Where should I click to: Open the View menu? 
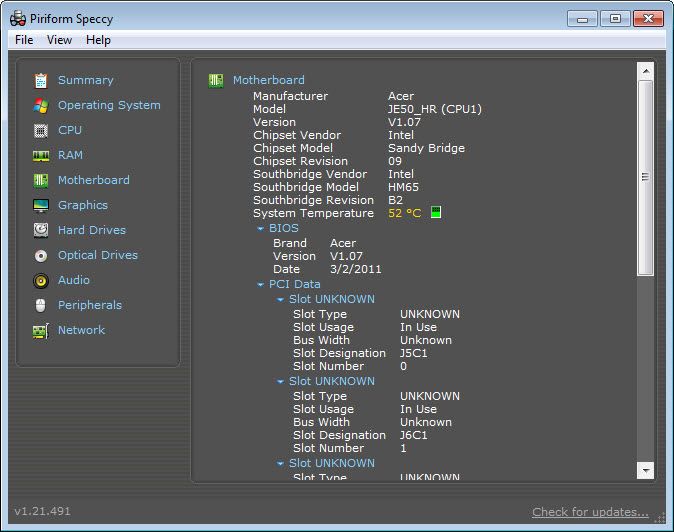click(x=59, y=40)
